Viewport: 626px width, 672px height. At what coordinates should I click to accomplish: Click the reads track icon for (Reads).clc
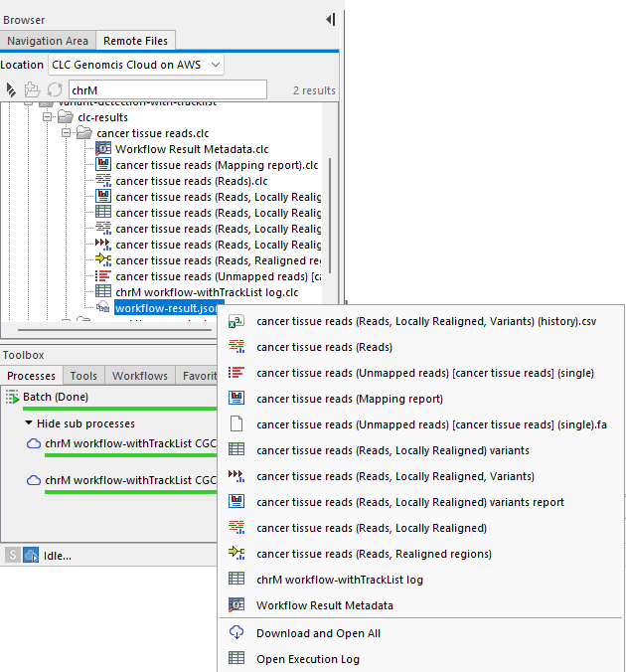click(x=103, y=181)
